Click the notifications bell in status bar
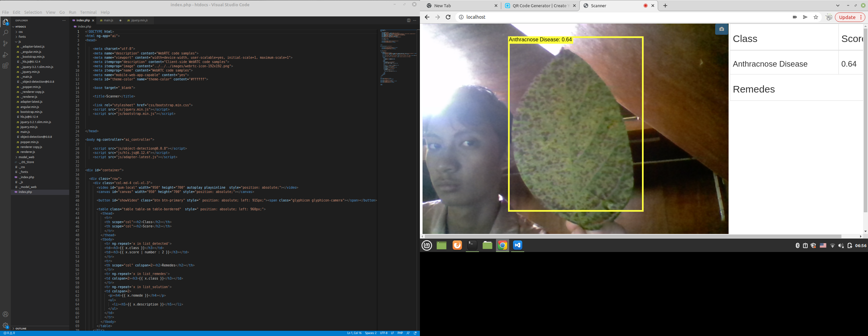Image resolution: width=868 pixels, height=336 pixels. [415, 333]
